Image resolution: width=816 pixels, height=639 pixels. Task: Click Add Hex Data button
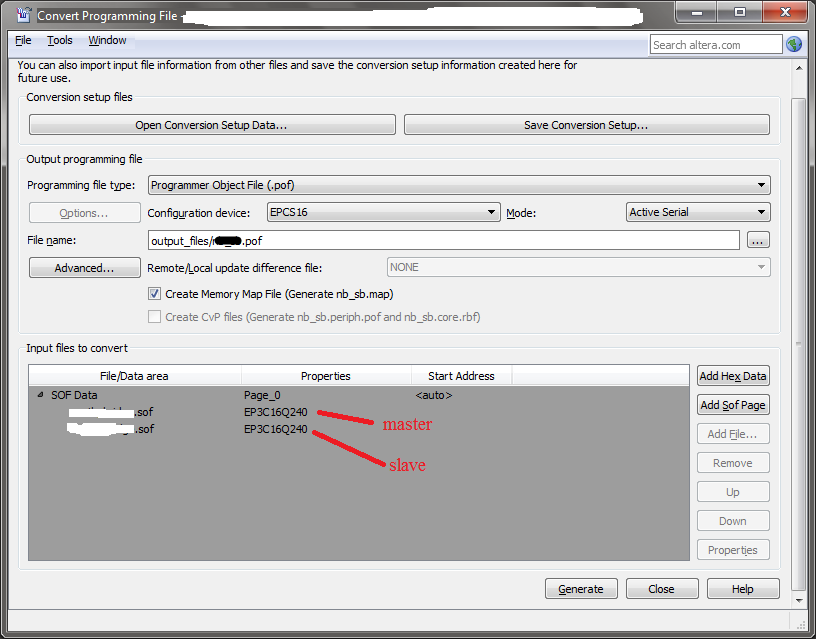[x=733, y=376]
